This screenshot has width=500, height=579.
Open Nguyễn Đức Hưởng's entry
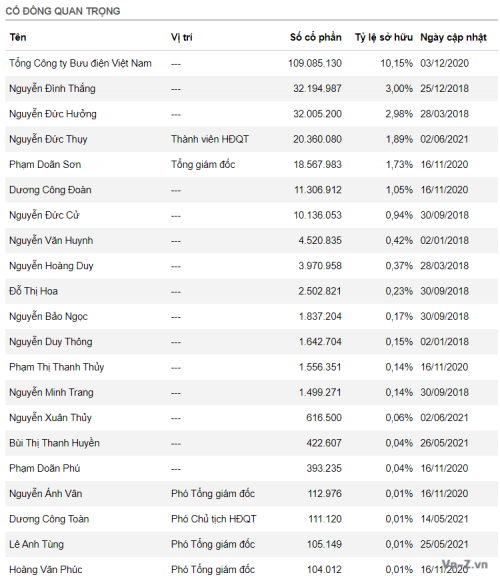[53, 114]
